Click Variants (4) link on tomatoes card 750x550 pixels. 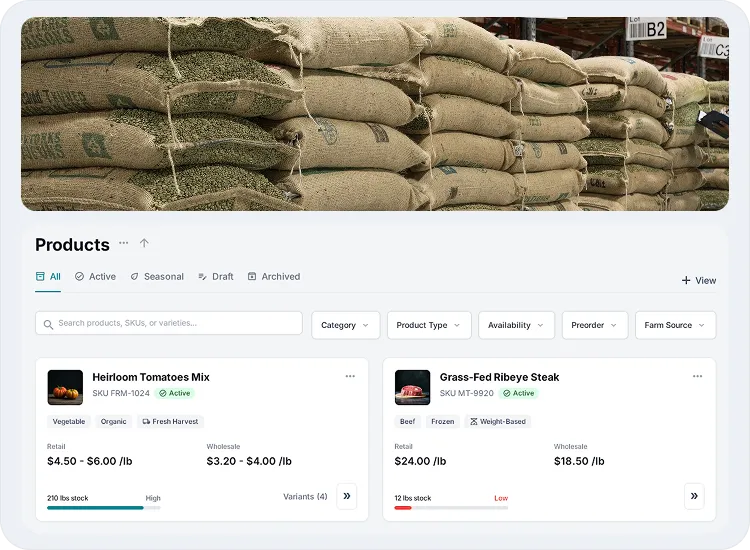(x=305, y=497)
